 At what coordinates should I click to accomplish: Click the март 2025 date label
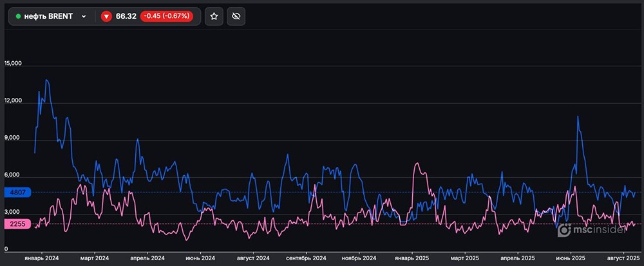tap(465, 258)
